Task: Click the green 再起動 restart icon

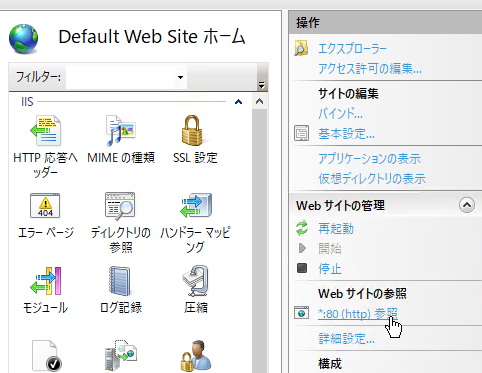Action: 302,228
